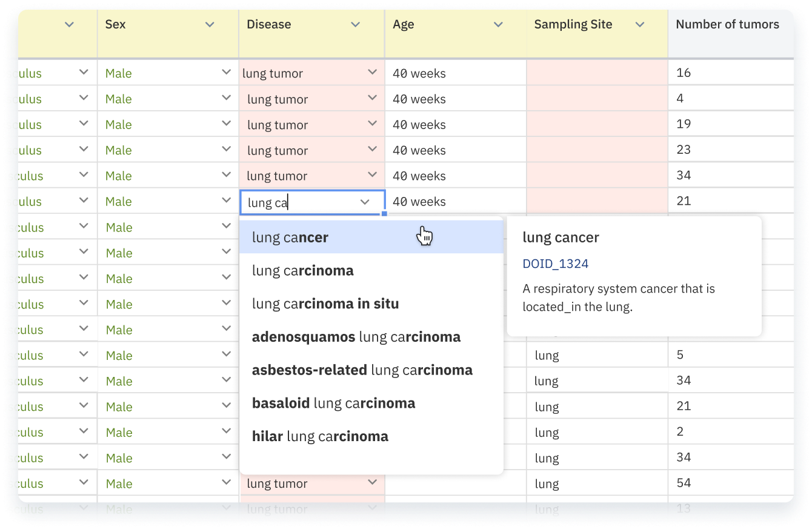Open the Age column filter chevron
Screen dimensions: 812x529
click(498, 25)
